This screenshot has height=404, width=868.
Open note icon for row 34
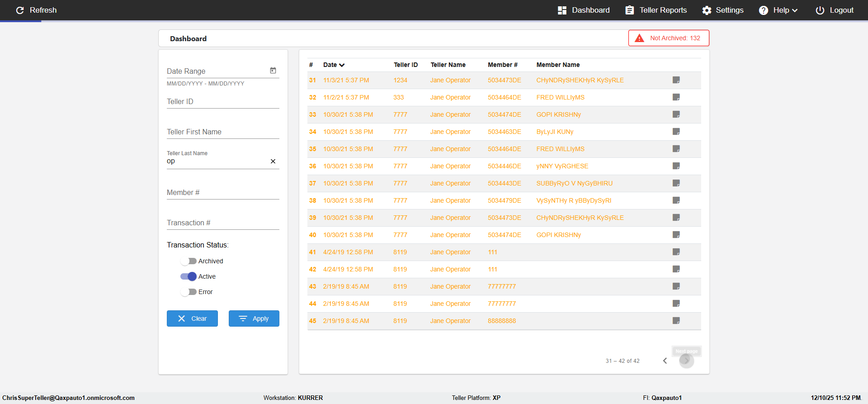click(676, 132)
